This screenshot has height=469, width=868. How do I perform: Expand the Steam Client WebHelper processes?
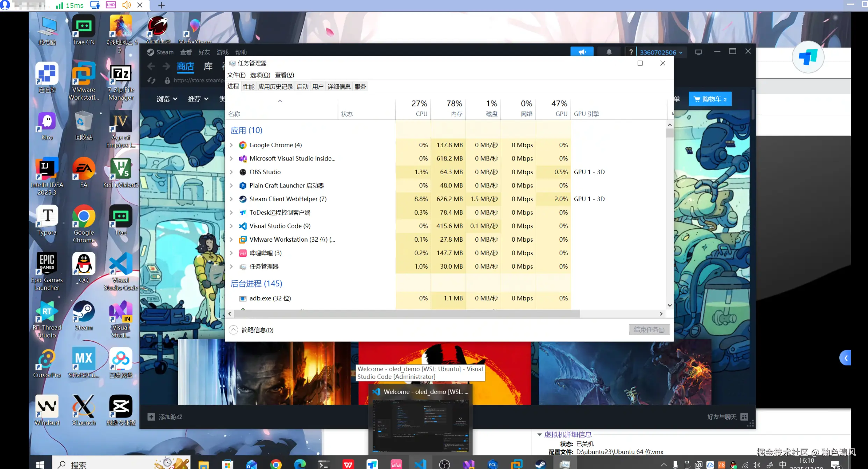click(231, 199)
